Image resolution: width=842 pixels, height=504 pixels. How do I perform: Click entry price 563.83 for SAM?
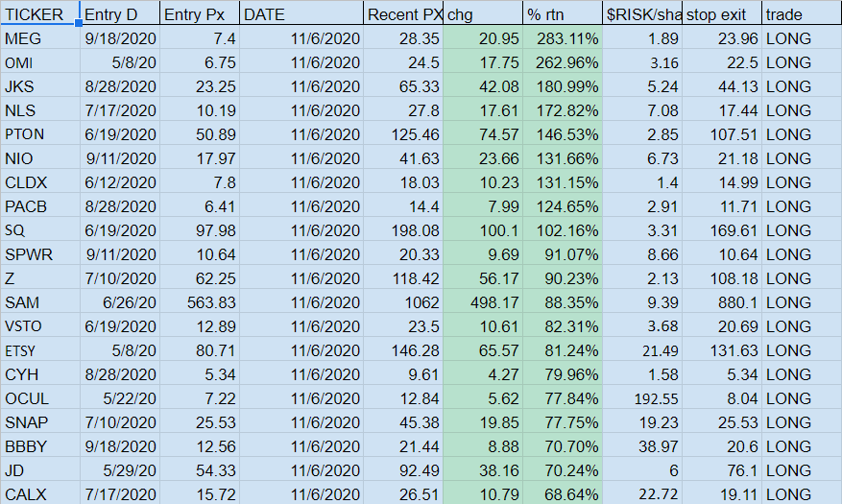pos(200,302)
